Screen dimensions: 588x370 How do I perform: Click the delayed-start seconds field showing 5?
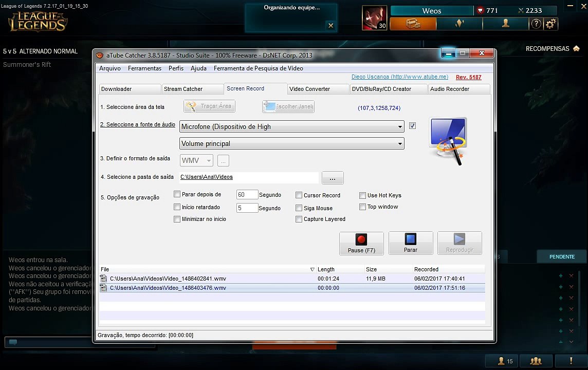click(x=247, y=208)
